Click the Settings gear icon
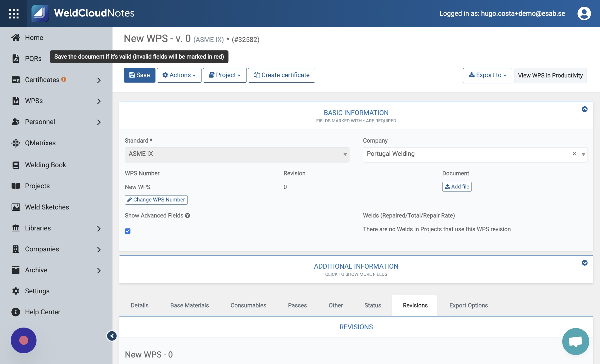The height and width of the screenshot is (364, 600). [15, 291]
